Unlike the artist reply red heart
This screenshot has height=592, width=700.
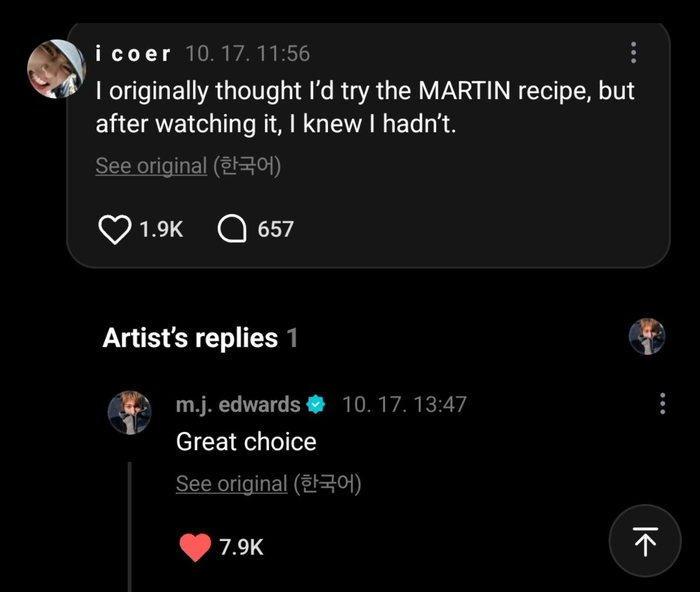(195, 547)
